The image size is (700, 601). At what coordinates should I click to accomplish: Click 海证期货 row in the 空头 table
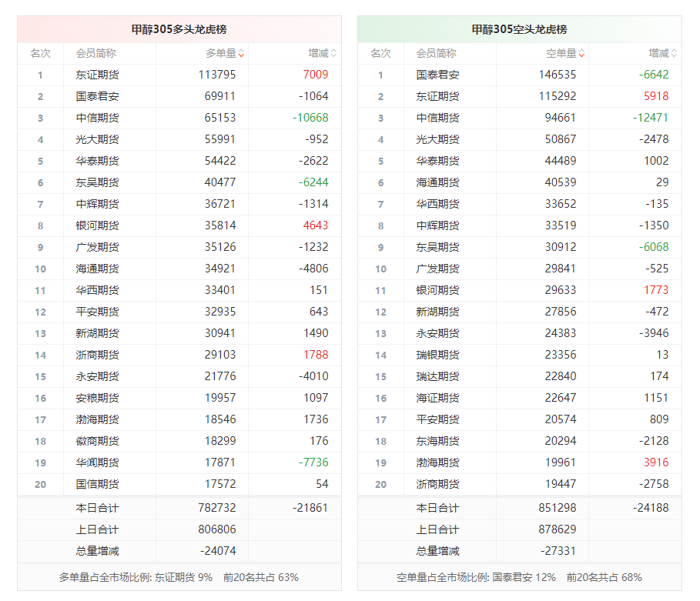[x=437, y=398]
